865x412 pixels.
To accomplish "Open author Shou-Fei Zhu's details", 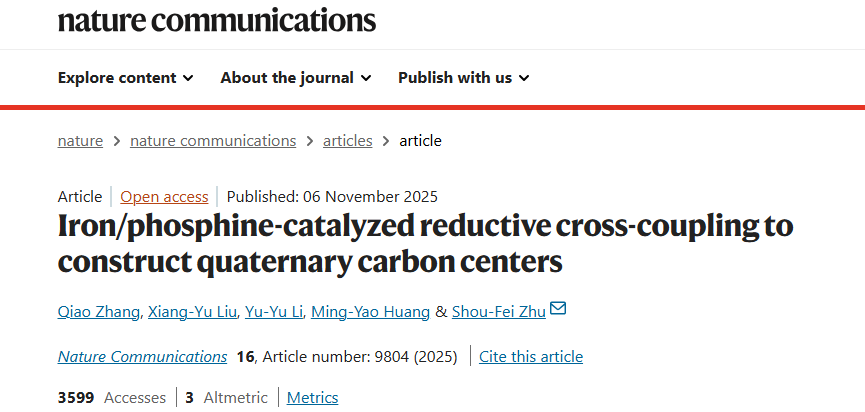I will [x=499, y=312].
